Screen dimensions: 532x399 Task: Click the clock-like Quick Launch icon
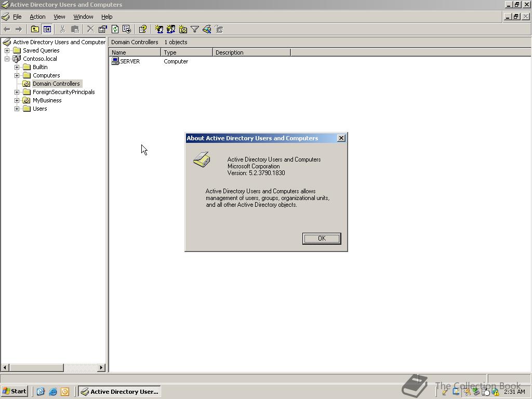65,392
